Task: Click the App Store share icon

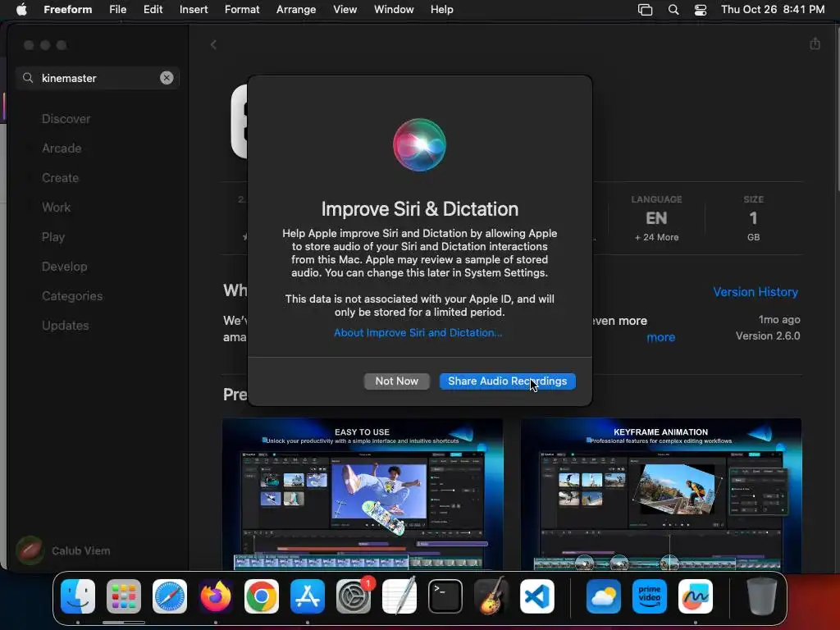Action: 815,43
